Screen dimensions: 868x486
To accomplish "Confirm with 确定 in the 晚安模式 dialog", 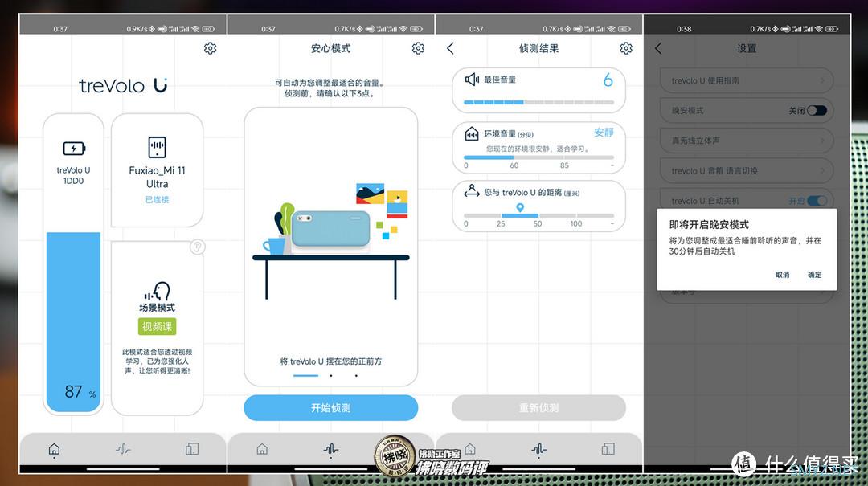I will coord(814,275).
